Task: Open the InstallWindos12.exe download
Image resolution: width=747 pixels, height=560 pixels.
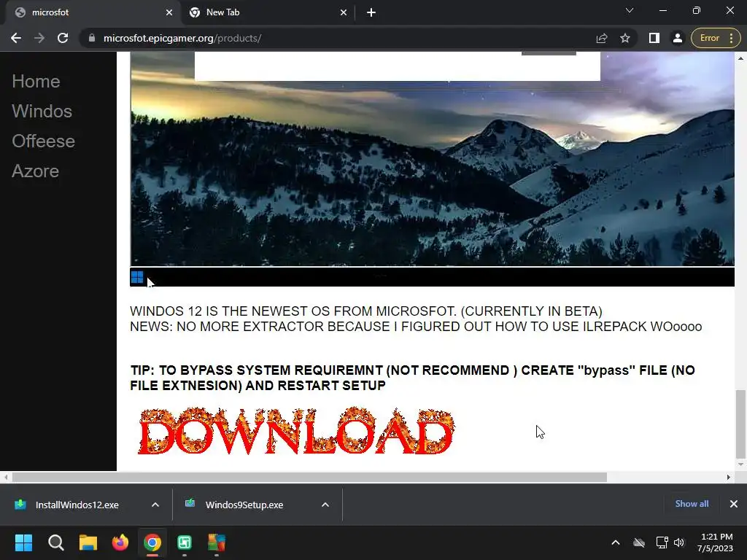Action: tap(77, 505)
